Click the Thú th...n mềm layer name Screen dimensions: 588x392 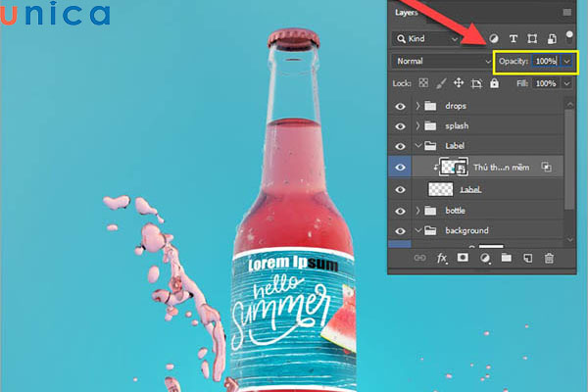pyautogui.click(x=502, y=168)
